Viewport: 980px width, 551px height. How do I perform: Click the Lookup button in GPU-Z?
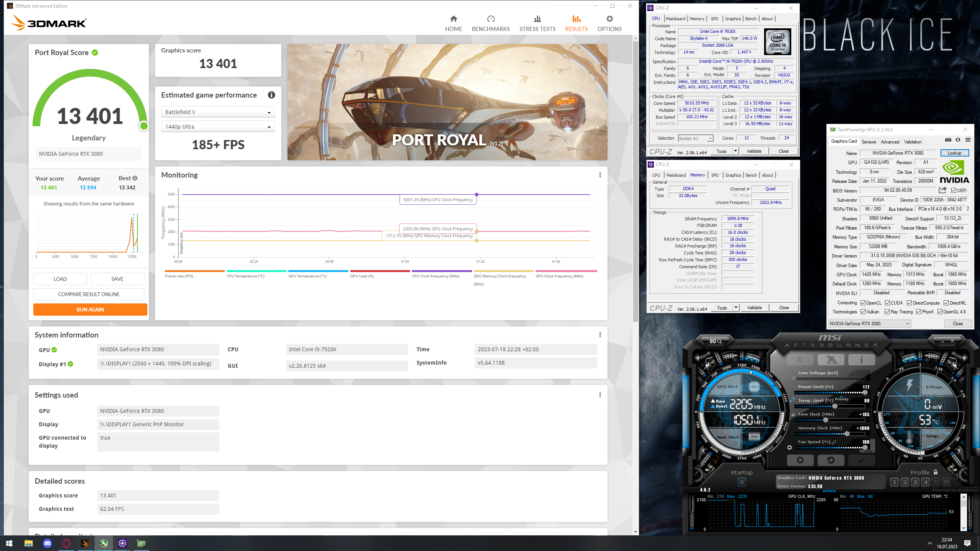coord(954,153)
